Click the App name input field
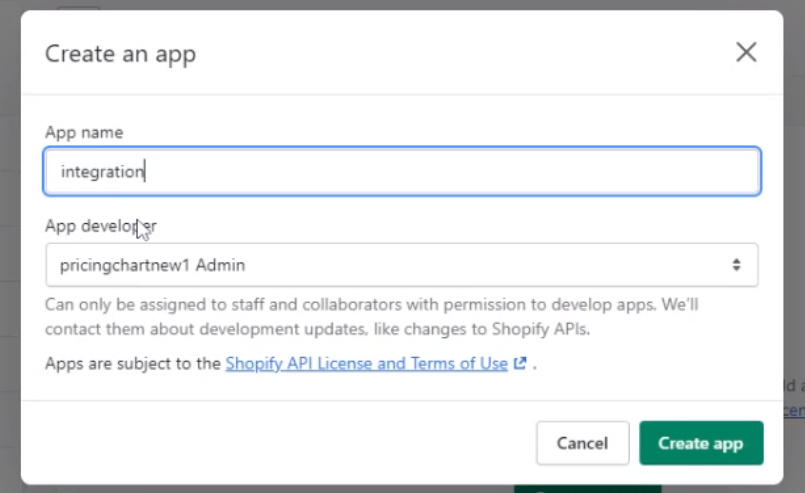This screenshot has width=805, height=493. point(402,171)
